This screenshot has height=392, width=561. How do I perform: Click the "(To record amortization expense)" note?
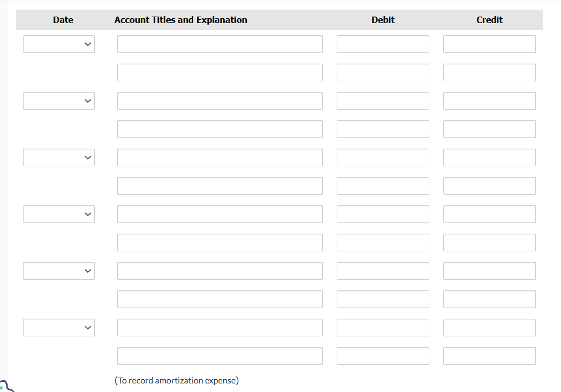click(177, 381)
